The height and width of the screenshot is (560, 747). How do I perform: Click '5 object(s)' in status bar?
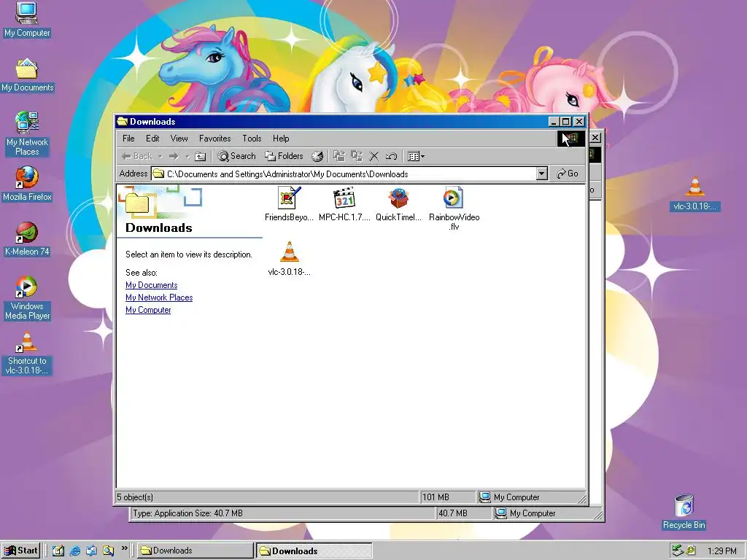coord(135,497)
